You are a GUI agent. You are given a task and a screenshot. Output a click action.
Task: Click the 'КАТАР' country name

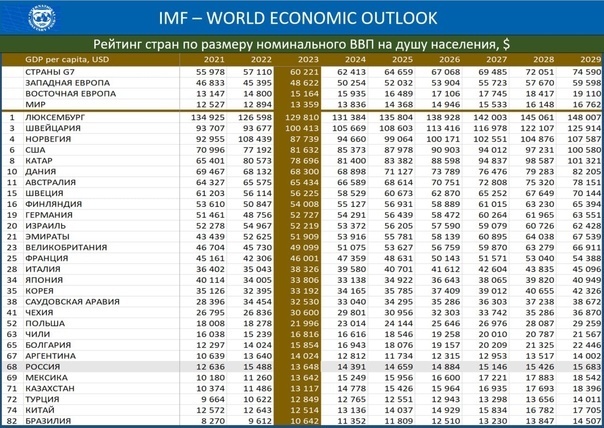pos(39,161)
